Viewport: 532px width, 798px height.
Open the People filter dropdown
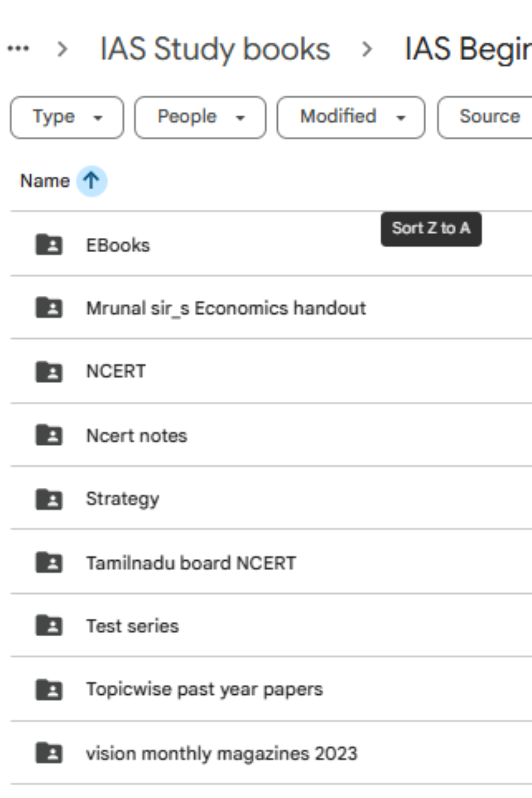coord(200,117)
